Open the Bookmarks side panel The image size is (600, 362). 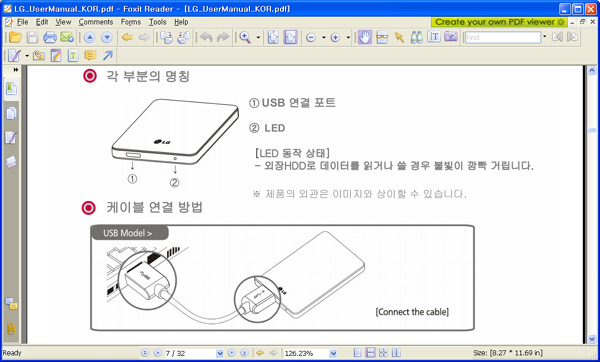pyautogui.click(x=11, y=89)
